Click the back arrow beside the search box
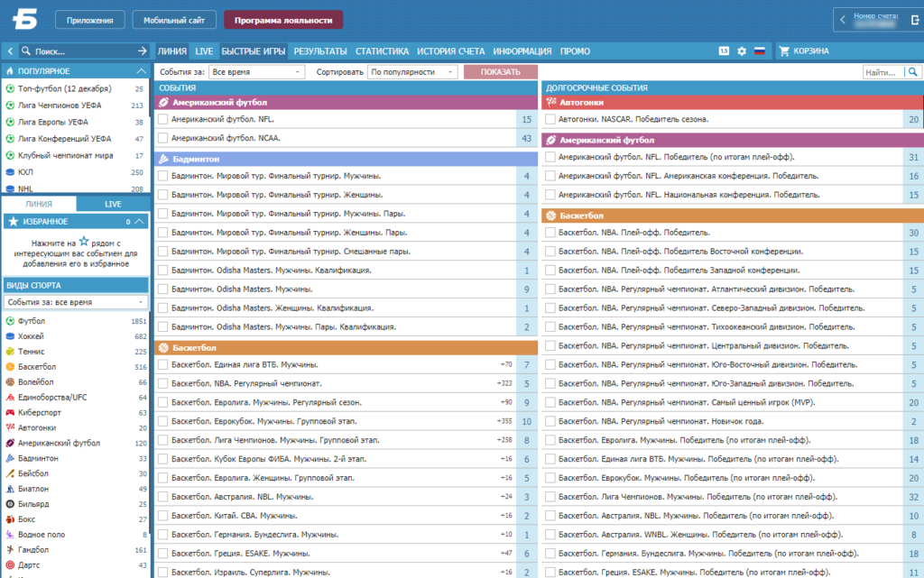This screenshot has width=924, height=578. pos(10,51)
